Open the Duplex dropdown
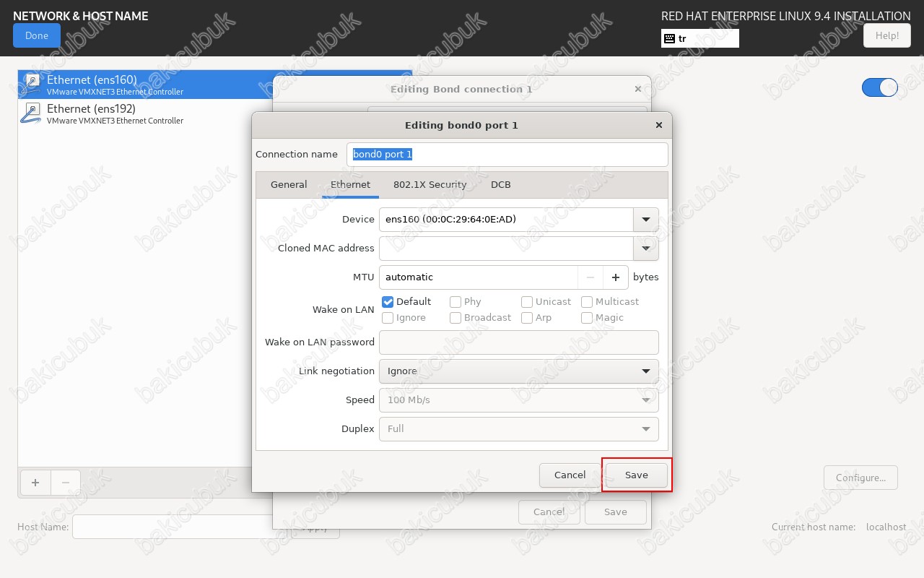924x578 pixels. (518, 429)
